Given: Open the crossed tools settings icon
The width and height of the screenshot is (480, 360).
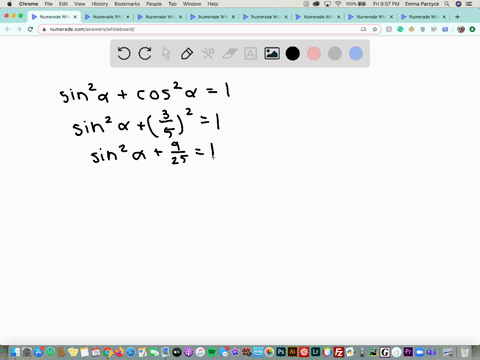Looking at the screenshot, I should coord(208,53).
